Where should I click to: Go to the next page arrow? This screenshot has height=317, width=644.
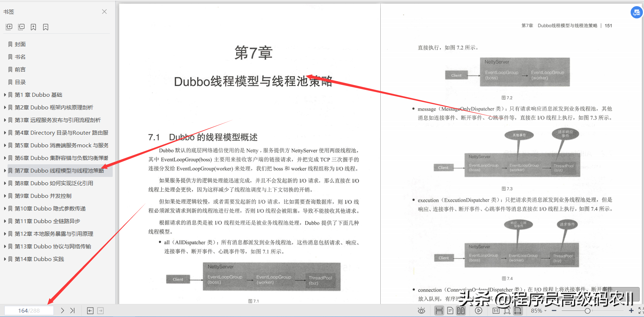62,311
